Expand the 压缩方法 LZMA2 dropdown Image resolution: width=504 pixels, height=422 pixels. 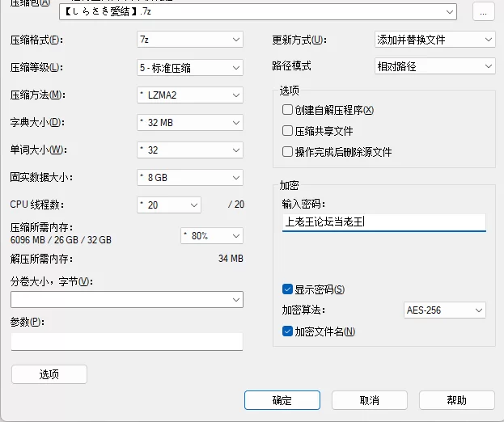(x=190, y=95)
